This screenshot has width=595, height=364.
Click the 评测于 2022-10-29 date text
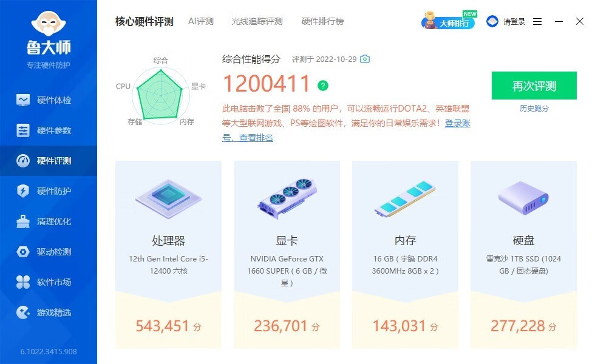tap(324, 59)
